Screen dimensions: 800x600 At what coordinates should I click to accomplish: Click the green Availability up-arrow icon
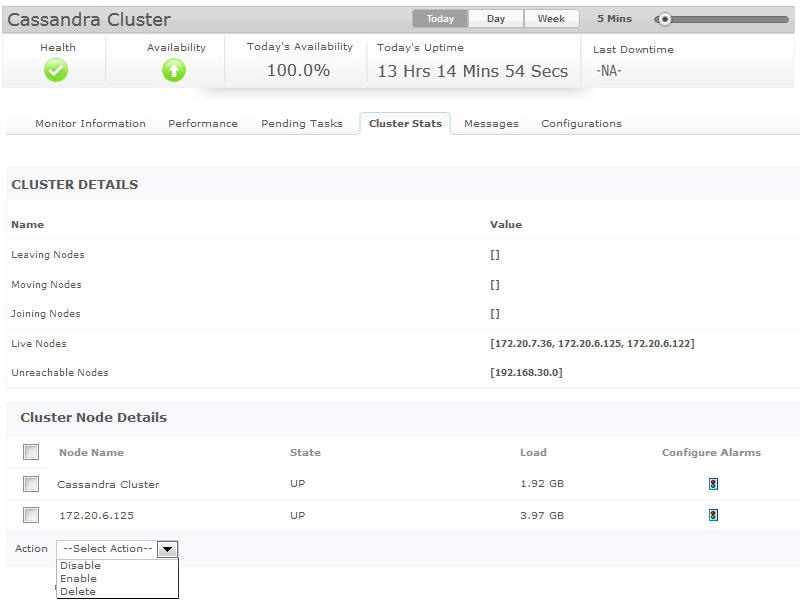pos(174,70)
